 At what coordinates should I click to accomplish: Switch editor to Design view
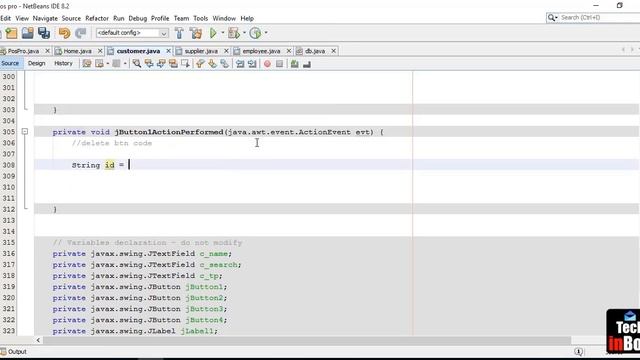coord(36,63)
